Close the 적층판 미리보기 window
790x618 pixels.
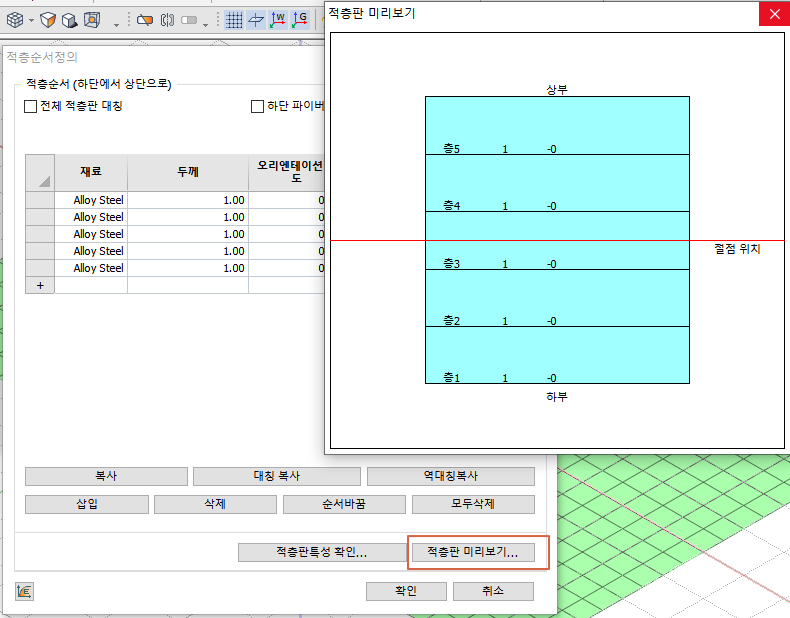774,14
